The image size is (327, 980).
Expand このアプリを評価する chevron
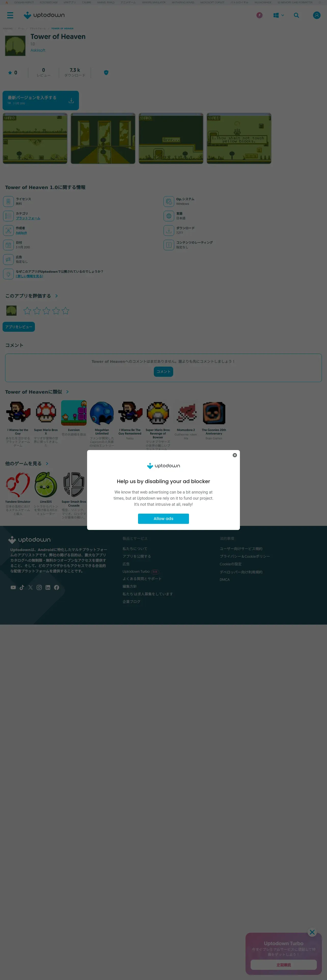pyautogui.click(x=56, y=296)
